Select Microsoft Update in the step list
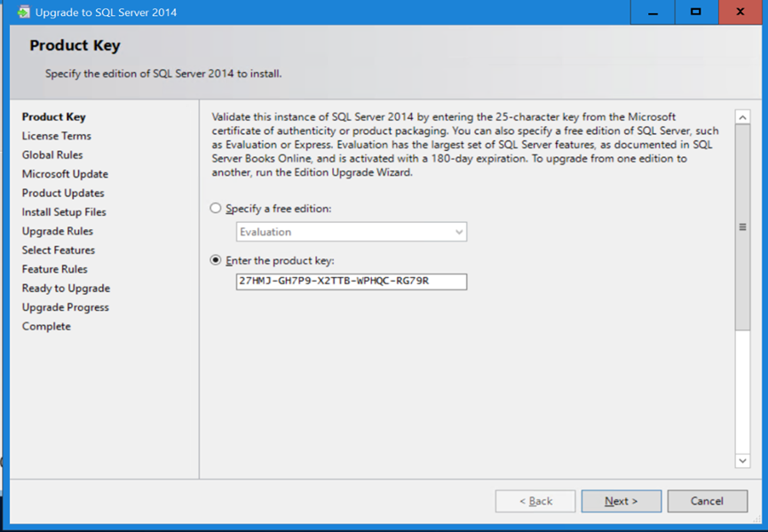The width and height of the screenshot is (768, 532). click(65, 174)
